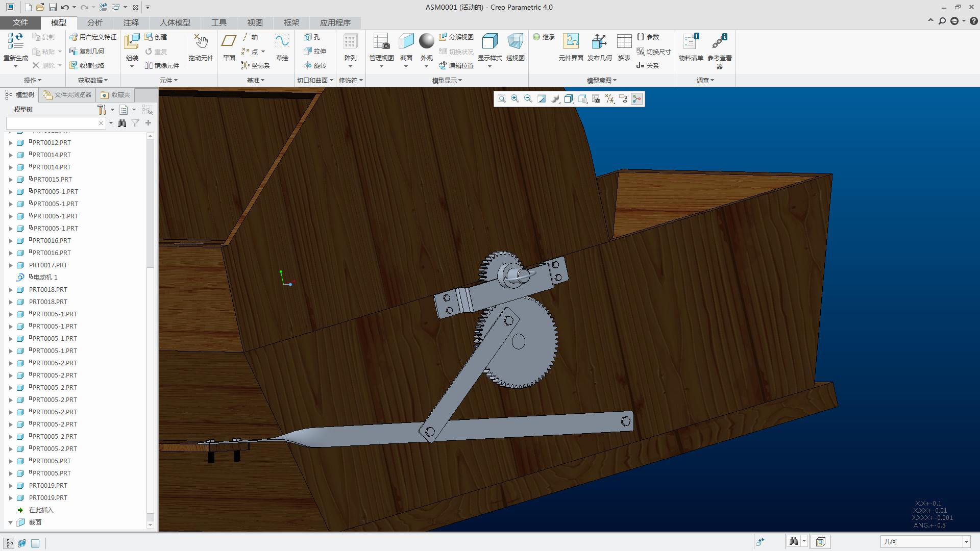980x551 pixels.
Task: Open the File (文件) menu tab
Action: [x=20, y=22]
